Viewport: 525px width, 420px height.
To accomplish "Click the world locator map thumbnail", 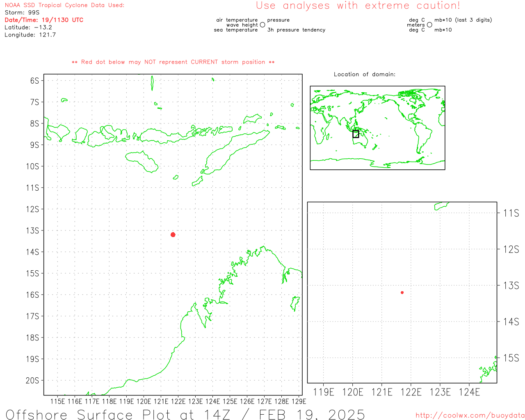I will [x=377, y=128].
